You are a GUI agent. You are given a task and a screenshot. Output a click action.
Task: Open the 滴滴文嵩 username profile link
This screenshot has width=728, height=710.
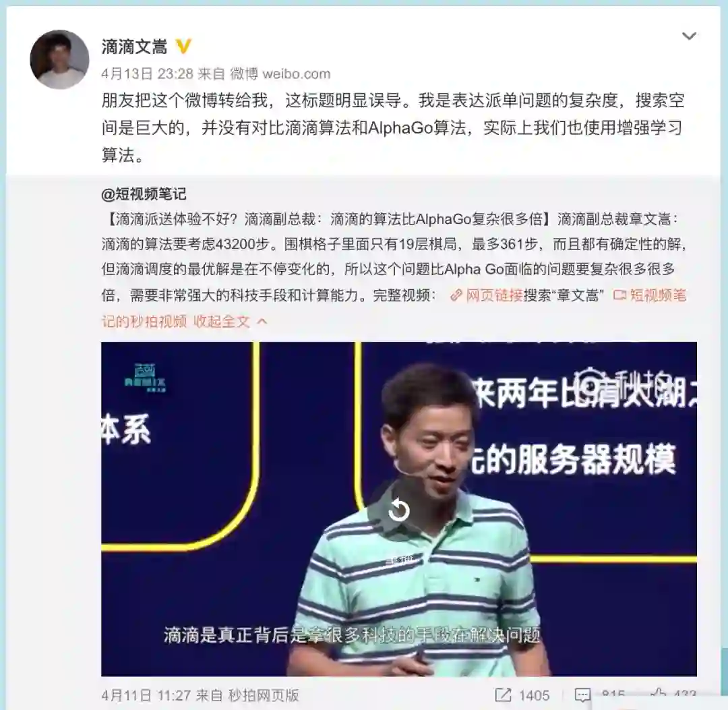point(134,47)
